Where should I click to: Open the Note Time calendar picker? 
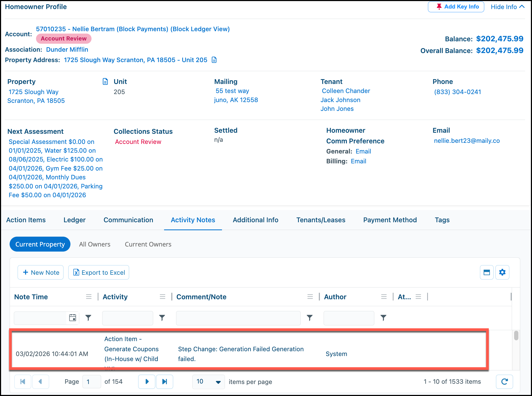point(73,318)
